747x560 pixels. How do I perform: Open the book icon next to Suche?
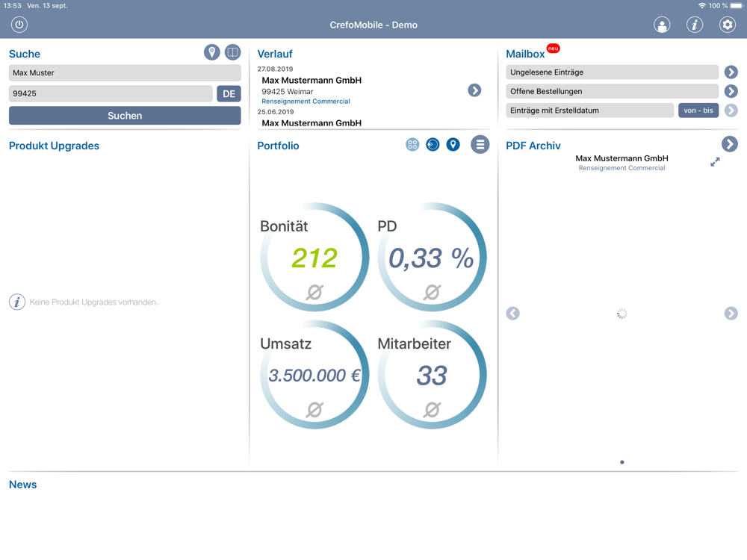(233, 52)
